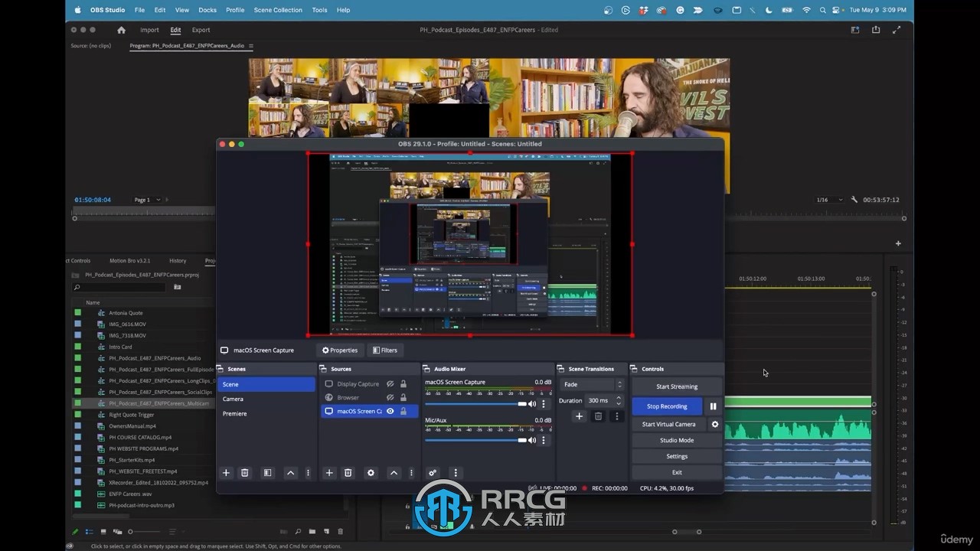Click Start Streaming button
The height and width of the screenshot is (551, 980).
(677, 386)
